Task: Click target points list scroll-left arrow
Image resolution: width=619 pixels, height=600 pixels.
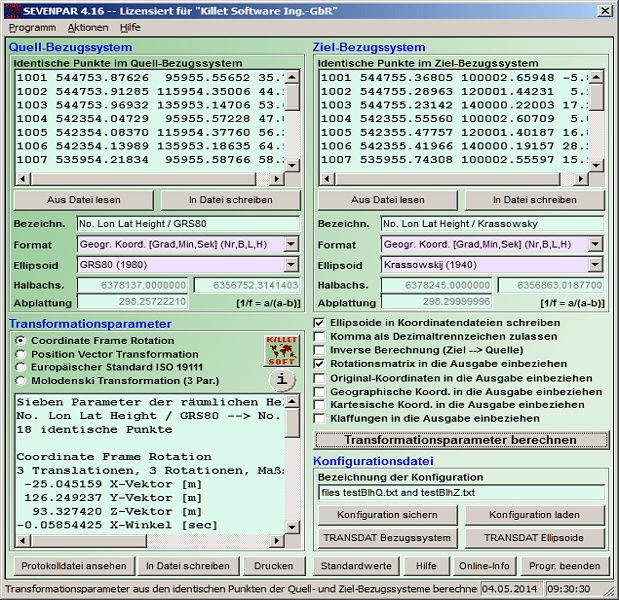Action: 327,179
